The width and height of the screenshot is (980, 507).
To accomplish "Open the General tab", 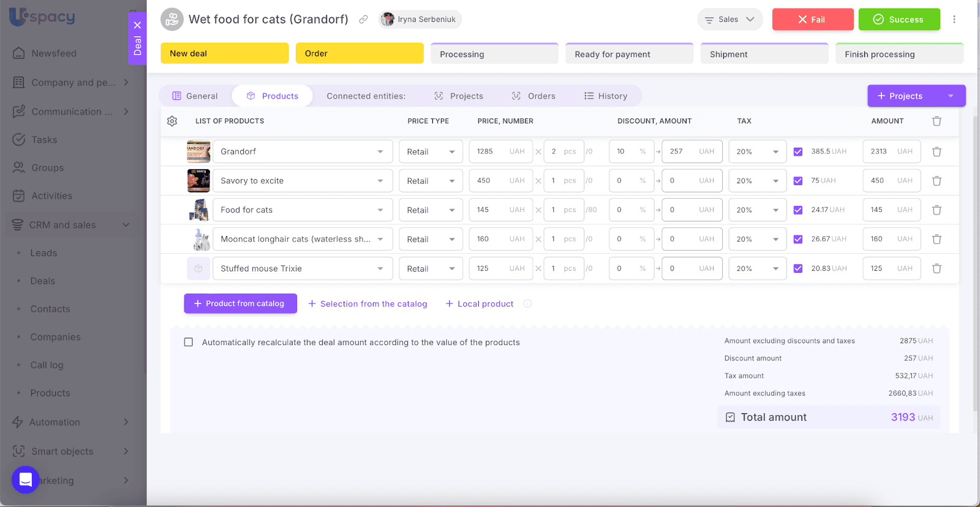I will click(195, 96).
